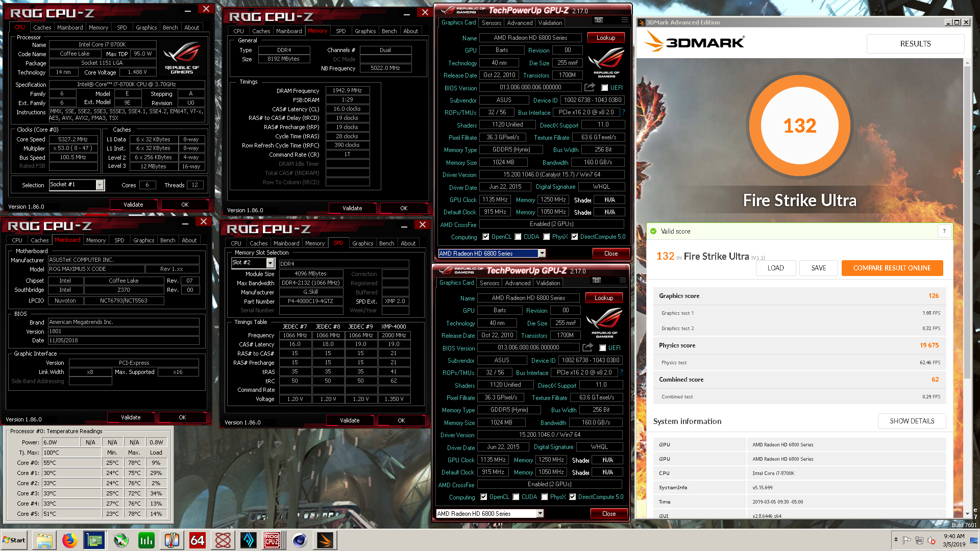Switch to Sensors tab in upper GPU-Z
980x551 pixels.
(492, 23)
